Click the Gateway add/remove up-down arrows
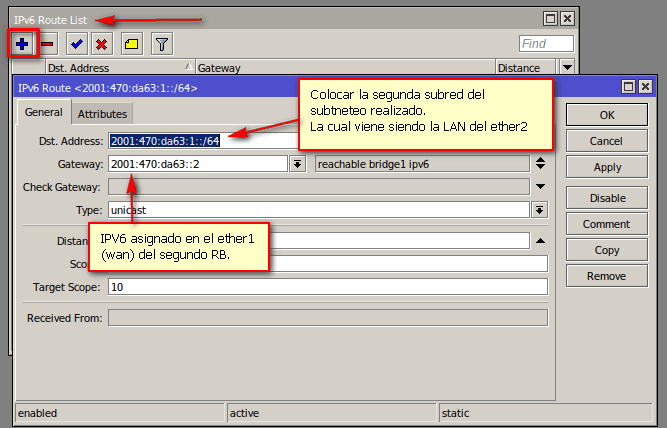The height and width of the screenshot is (428, 667). point(540,164)
